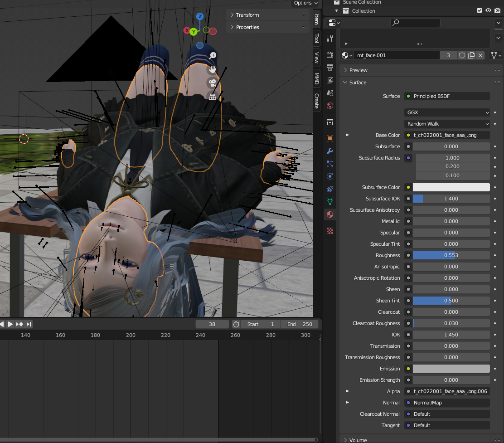Screen dimensions: 504x443
Task: Click the Z axis on navigation gizmo
Action: pyautogui.click(x=200, y=16)
